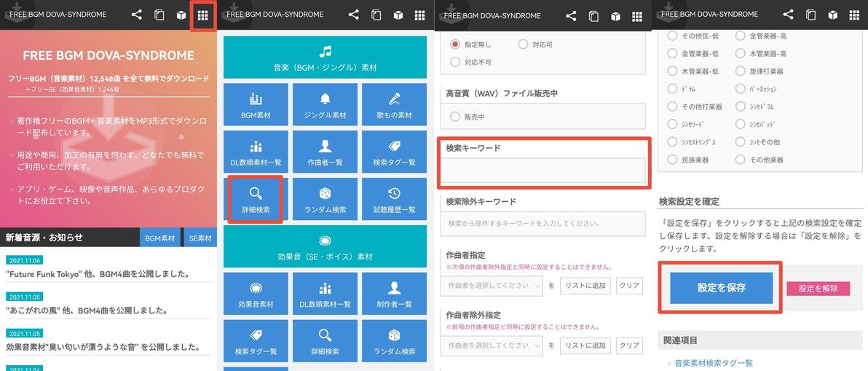
Task: Select 民族楽器 instrument radio button
Action: click(x=672, y=160)
